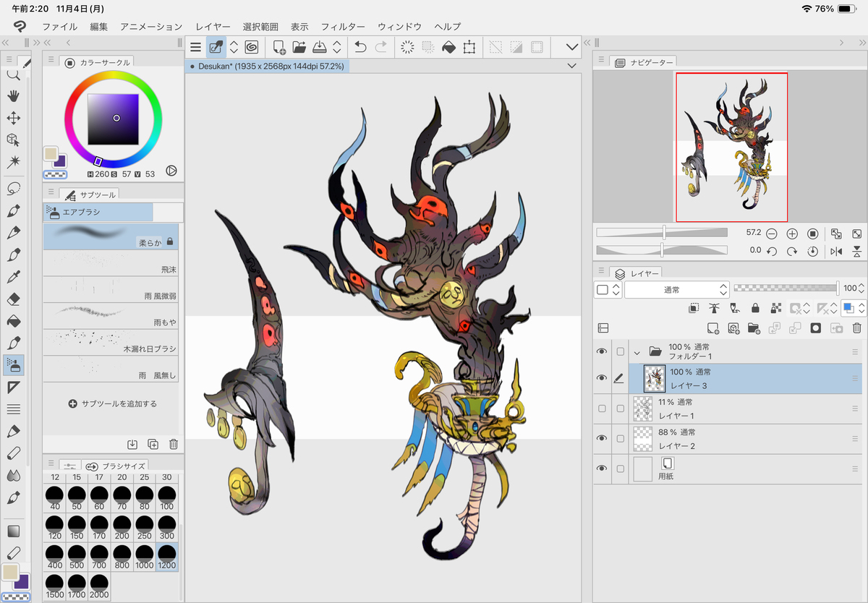
Task: Select the 木漏れ日ブラシ sub tool
Action: click(x=111, y=342)
